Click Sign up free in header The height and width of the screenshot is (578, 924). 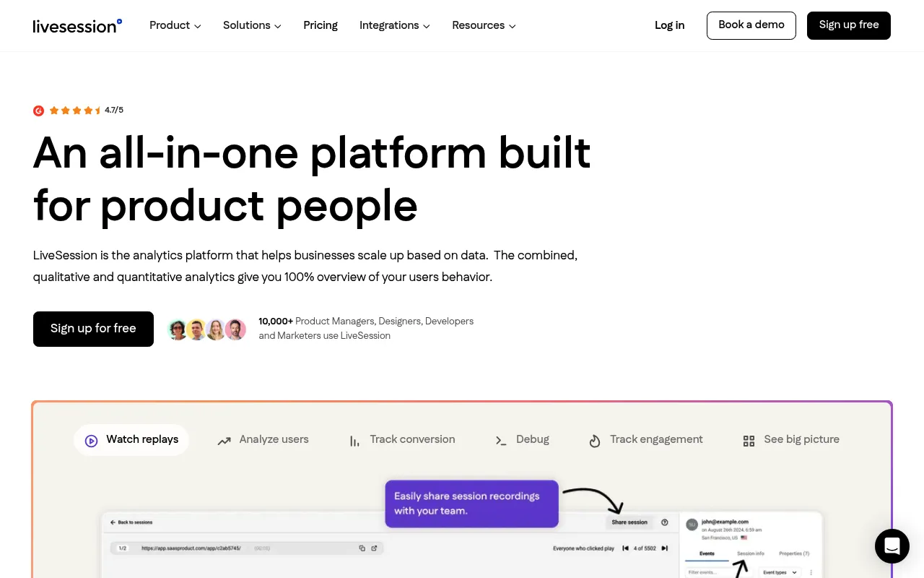tap(849, 25)
